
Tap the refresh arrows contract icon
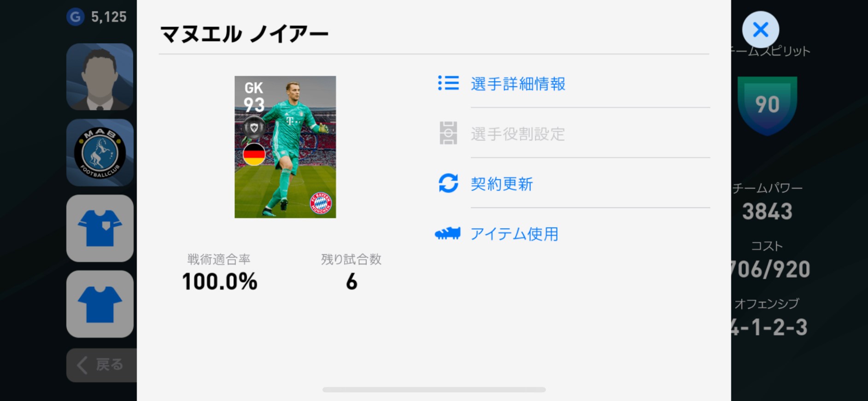click(448, 183)
